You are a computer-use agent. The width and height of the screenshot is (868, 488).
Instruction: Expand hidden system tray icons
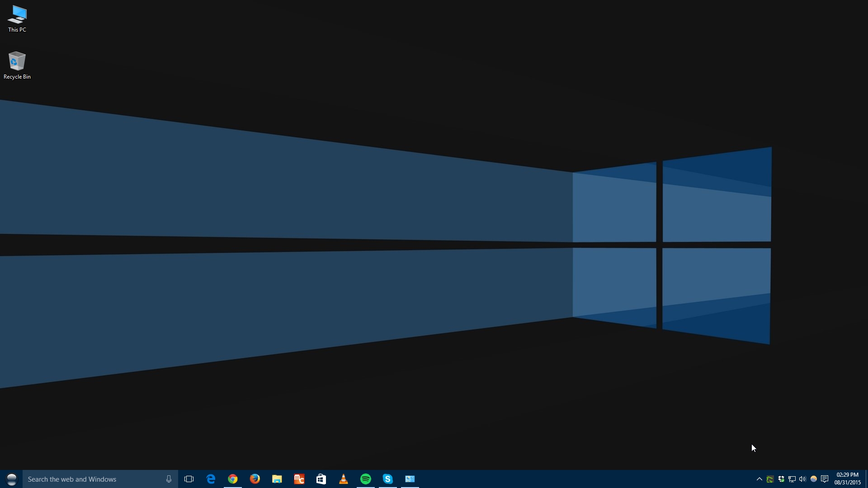tap(759, 479)
